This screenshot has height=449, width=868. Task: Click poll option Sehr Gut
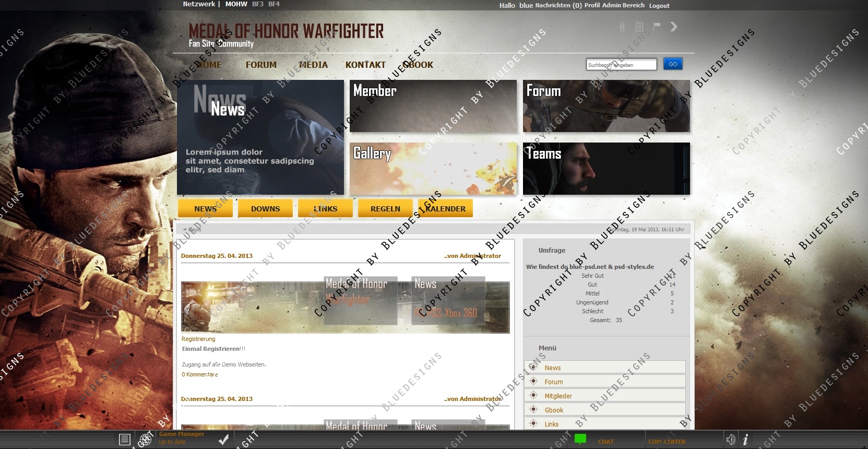(x=592, y=276)
